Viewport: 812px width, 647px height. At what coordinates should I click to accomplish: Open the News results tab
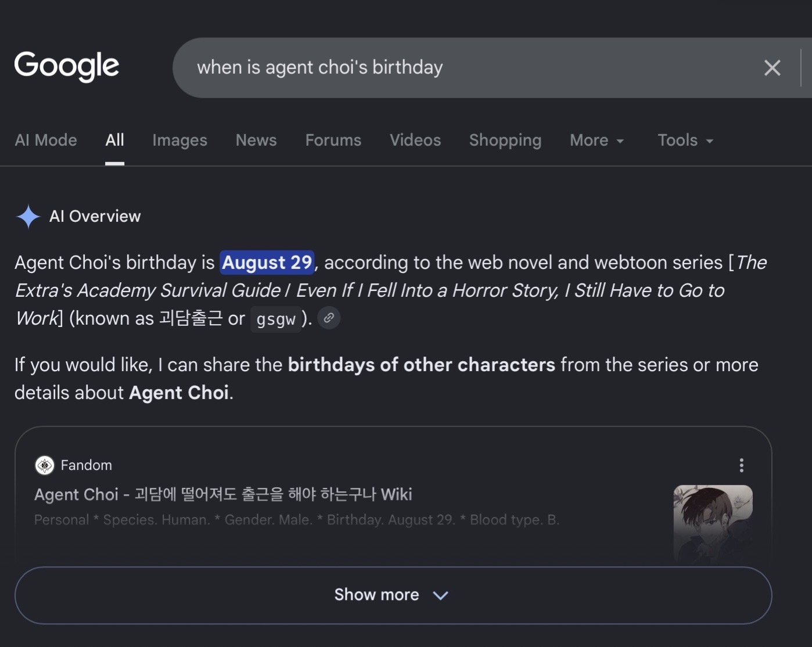coord(256,141)
